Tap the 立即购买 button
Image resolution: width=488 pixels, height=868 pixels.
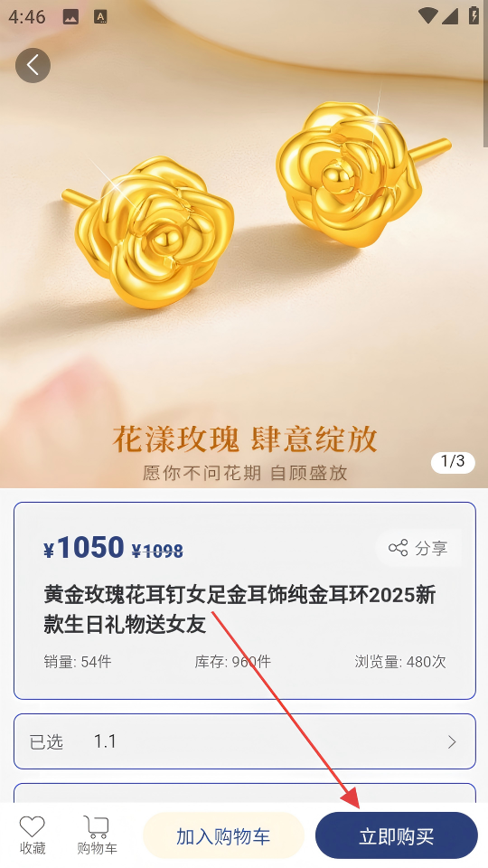tap(396, 835)
